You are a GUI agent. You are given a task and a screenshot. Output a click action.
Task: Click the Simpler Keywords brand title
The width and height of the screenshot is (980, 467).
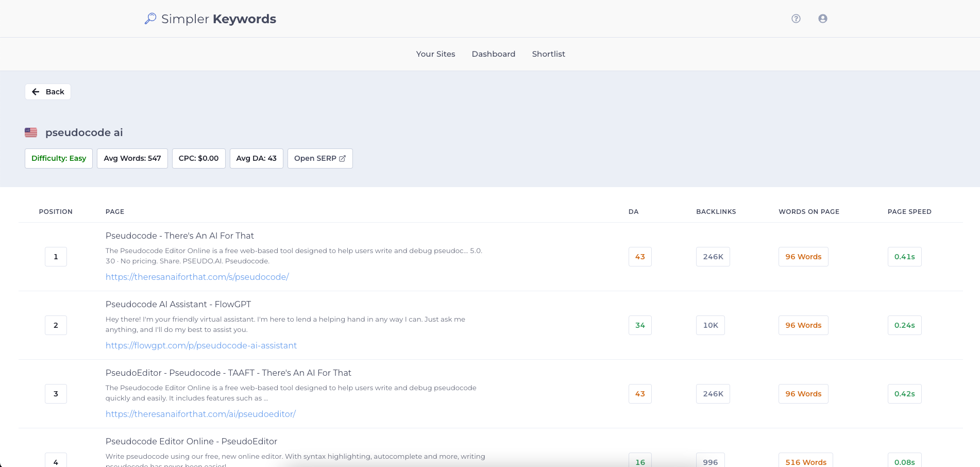click(218, 19)
